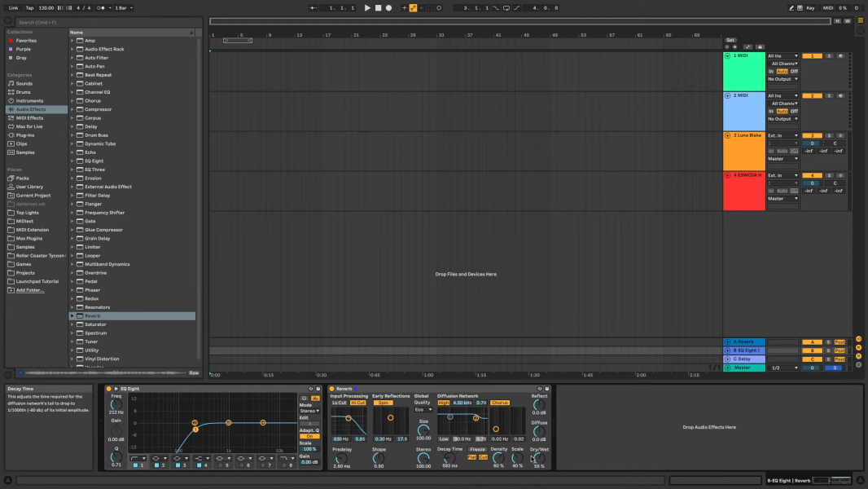Viewport: 868px width, 489px height.
Task: Click the EQ Eight Freq knob
Action: pyautogui.click(x=116, y=405)
